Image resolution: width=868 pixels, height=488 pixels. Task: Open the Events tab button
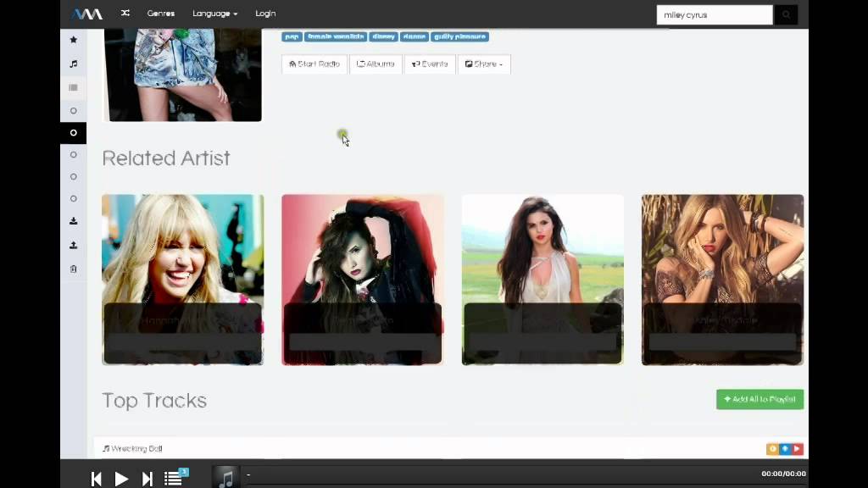pos(430,64)
